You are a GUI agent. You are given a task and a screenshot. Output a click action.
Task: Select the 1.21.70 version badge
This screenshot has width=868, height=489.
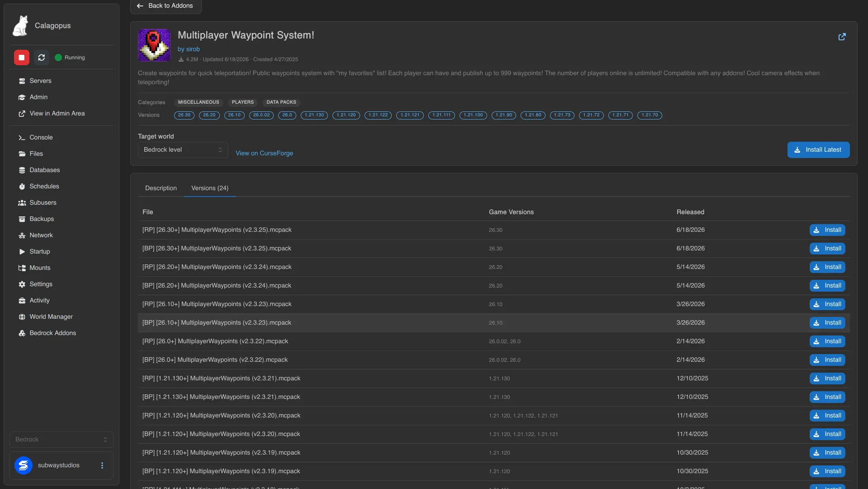650,115
